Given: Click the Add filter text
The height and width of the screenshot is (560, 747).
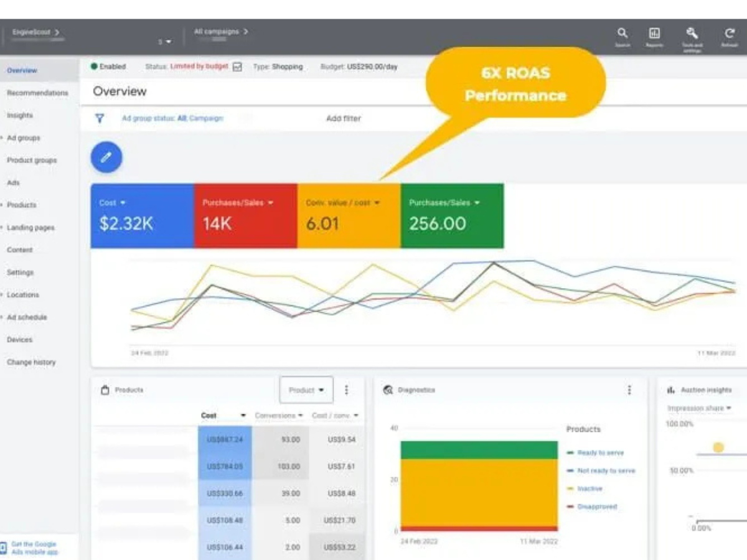Looking at the screenshot, I should 344,118.
